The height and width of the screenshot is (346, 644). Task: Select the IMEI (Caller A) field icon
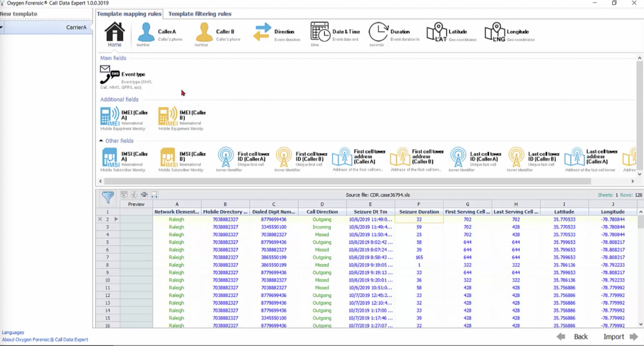coord(108,116)
